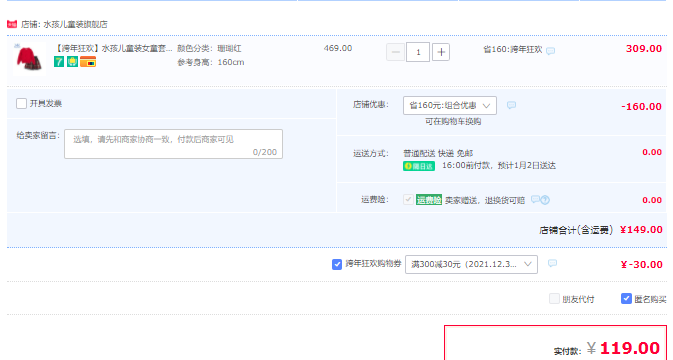The width and height of the screenshot is (673, 360).
Task: Open the green 7-day return badge
Action: (x=59, y=62)
